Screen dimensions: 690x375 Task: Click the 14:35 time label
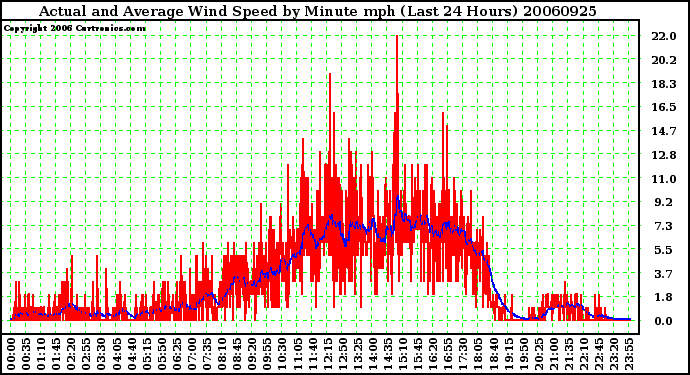(x=387, y=354)
